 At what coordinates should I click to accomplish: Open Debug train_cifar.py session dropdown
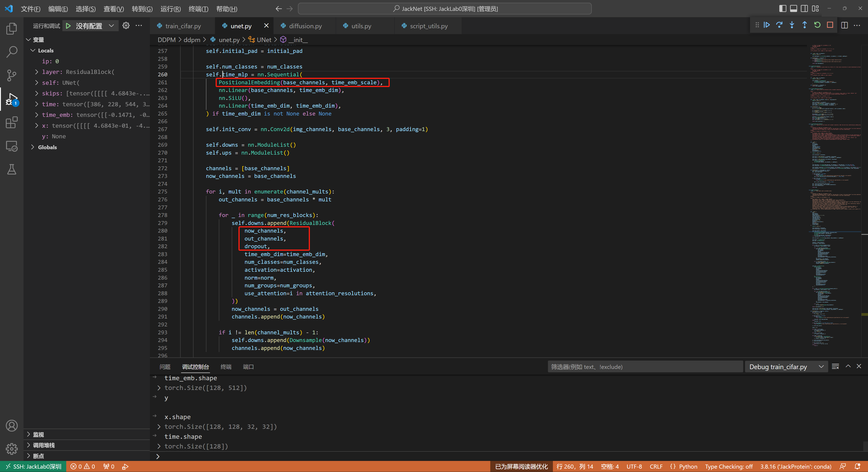point(786,367)
